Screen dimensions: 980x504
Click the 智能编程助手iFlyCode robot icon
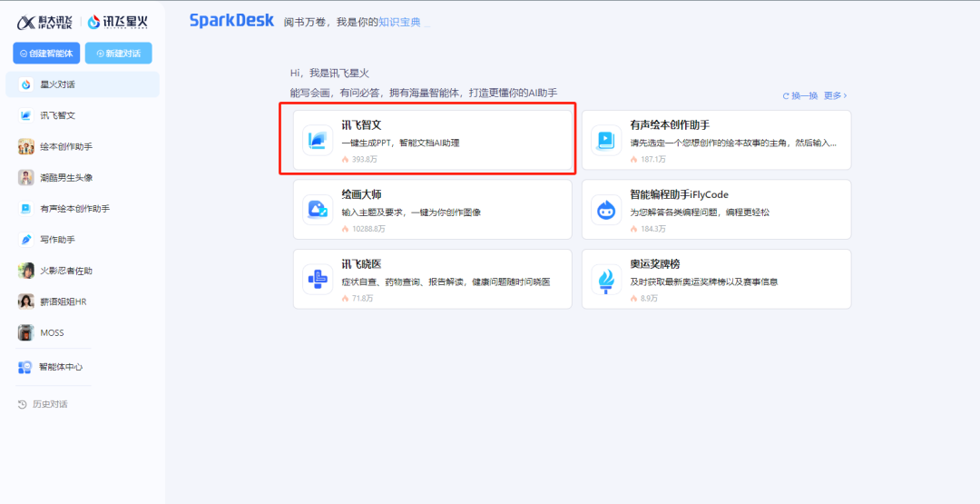click(606, 210)
